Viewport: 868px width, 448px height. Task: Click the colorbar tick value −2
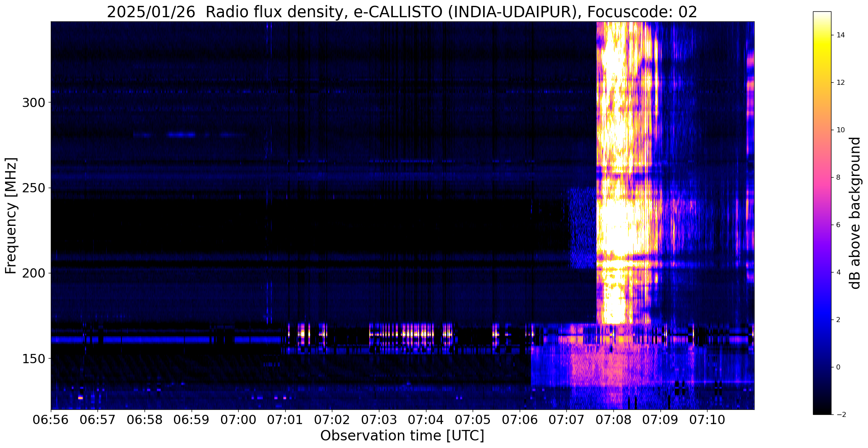pyautogui.click(x=841, y=415)
